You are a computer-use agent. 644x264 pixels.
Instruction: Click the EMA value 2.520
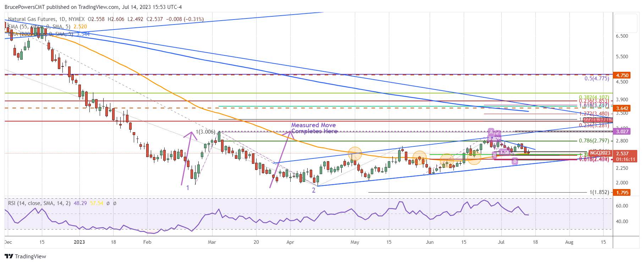(x=80, y=27)
